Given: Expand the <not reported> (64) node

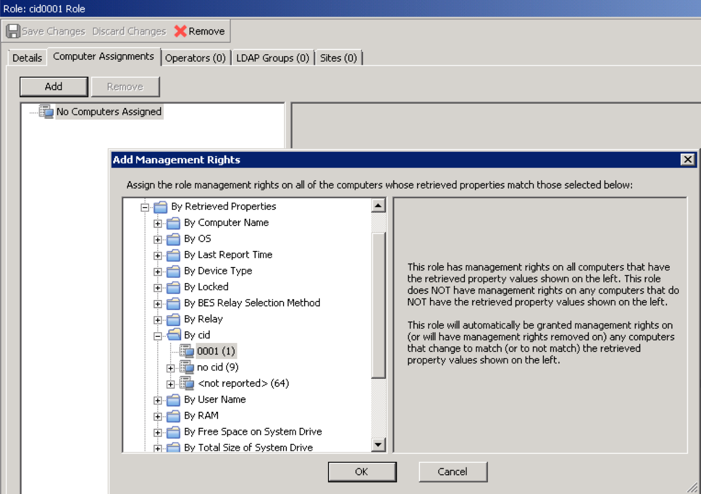Looking at the screenshot, I should point(171,383).
